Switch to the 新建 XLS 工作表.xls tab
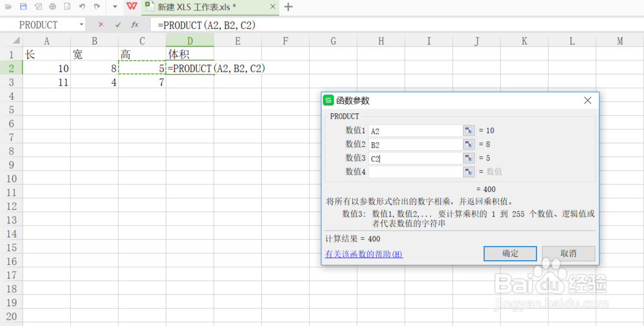 click(197, 7)
